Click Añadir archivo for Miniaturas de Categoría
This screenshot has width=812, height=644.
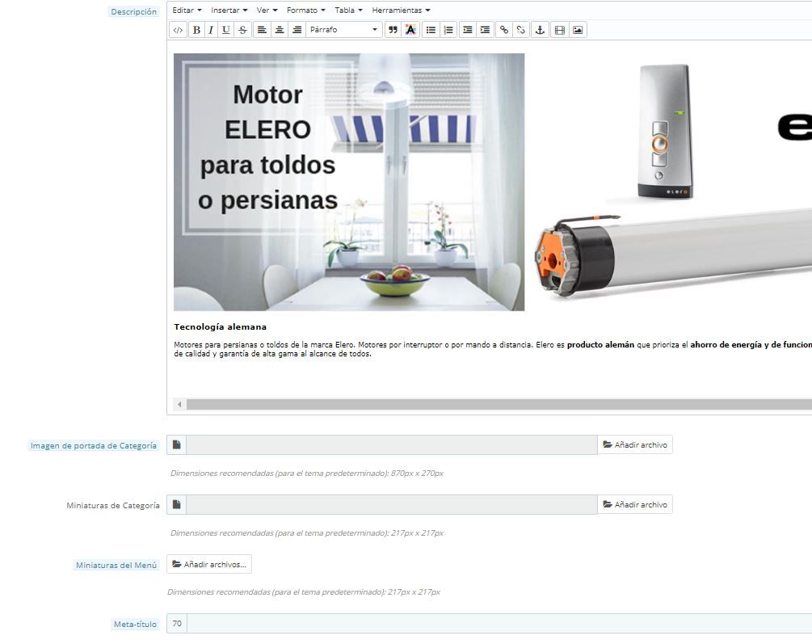pyautogui.click(x=635, y=505)
